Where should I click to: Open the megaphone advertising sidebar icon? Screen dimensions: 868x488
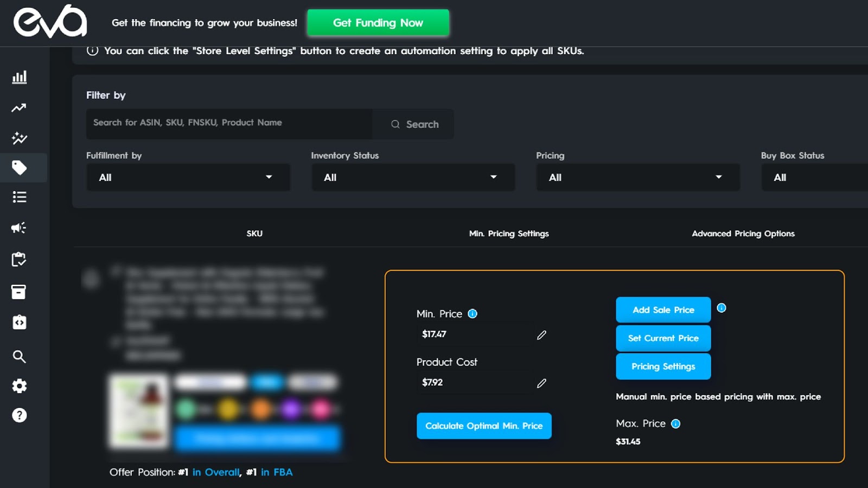pos(19,228)
